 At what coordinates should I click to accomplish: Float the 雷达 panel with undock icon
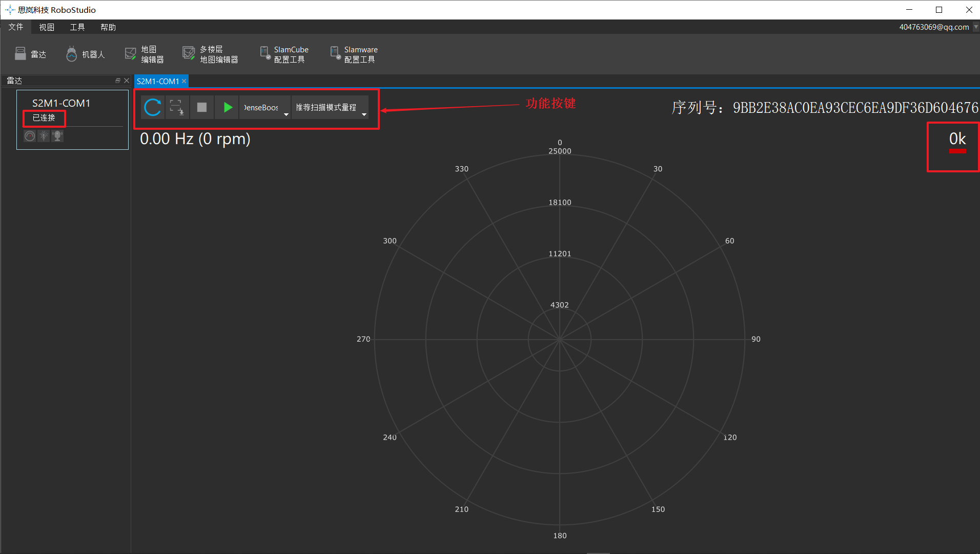click(x=118, y=81)
